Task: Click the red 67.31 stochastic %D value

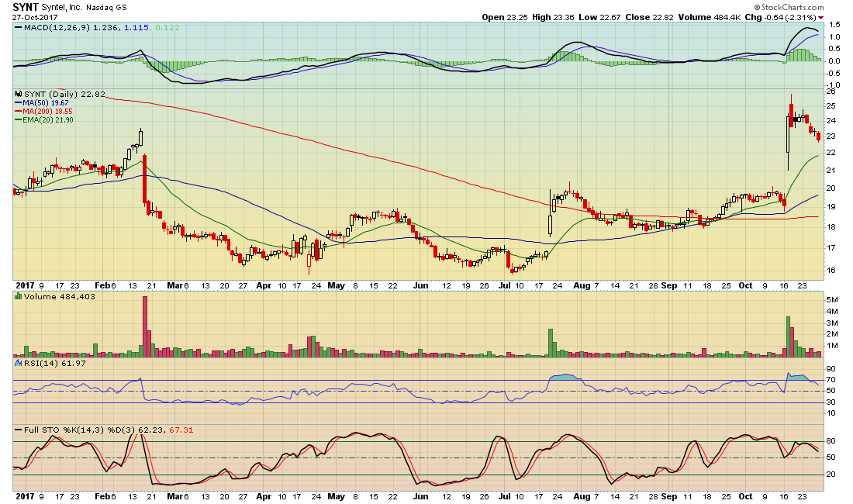Action: [181, 430]
